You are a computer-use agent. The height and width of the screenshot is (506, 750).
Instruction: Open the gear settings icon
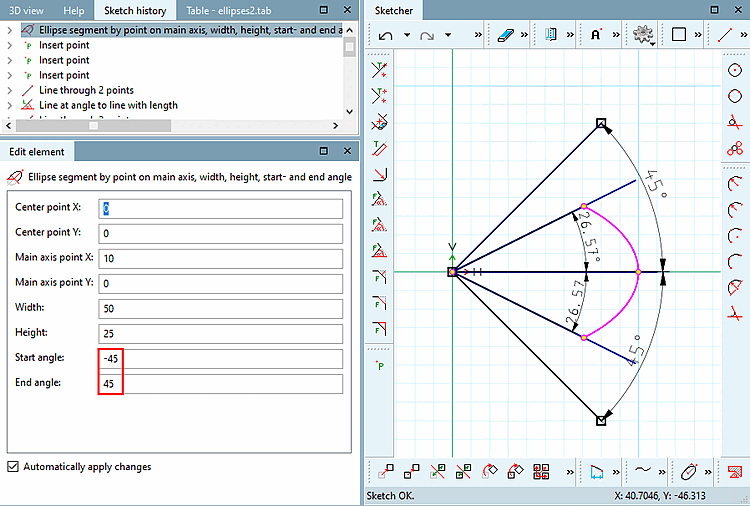coord(642,35)
